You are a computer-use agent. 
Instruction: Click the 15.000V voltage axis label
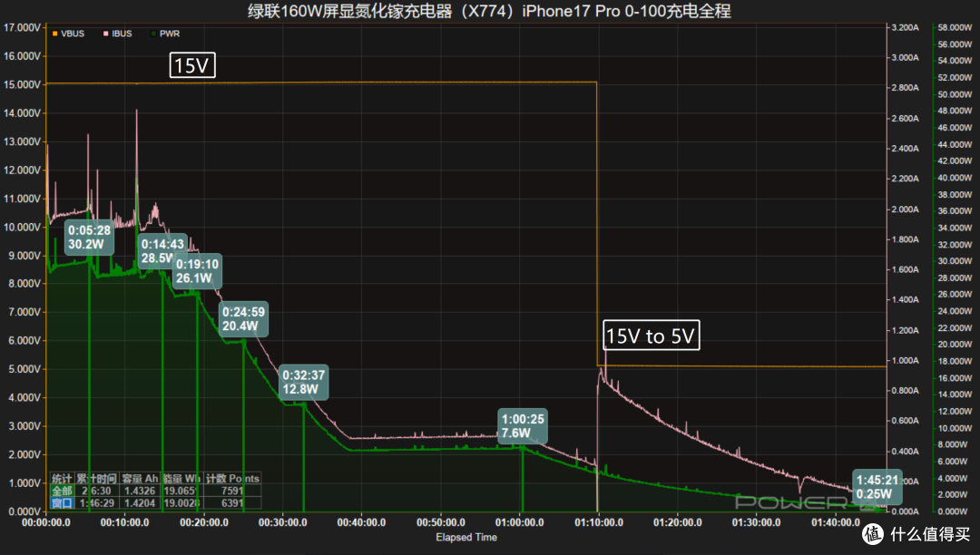click(x=22, y=85)
